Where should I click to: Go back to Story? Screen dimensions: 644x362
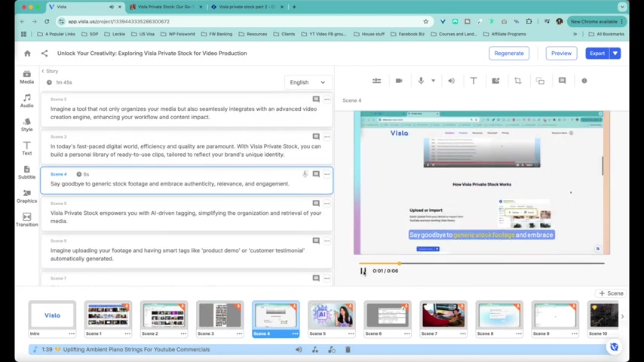coord(50,71)
